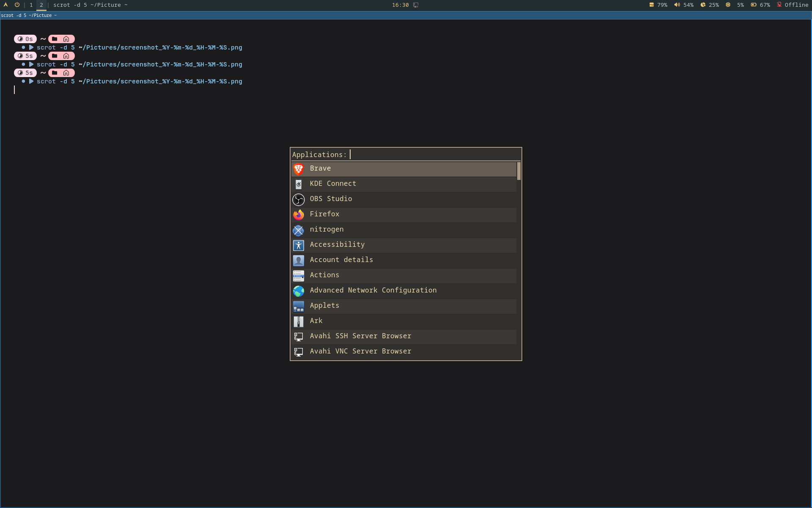This screenshot has width=812, height=508.
Task: Launch Ark from the list
Action: click(404, 321)
